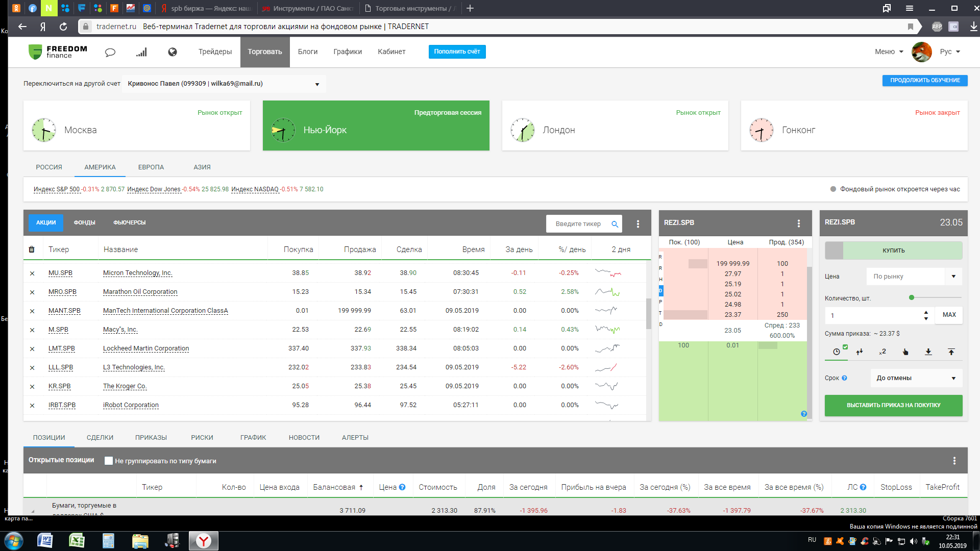The width and height of the screenshot is (980, 551).
Task: Expand the Меню dropdown
Action: point(889,52)
